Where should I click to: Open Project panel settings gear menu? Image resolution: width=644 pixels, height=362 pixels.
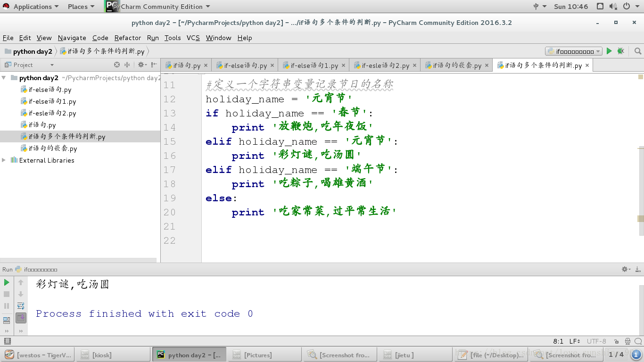tap(141, 65)
